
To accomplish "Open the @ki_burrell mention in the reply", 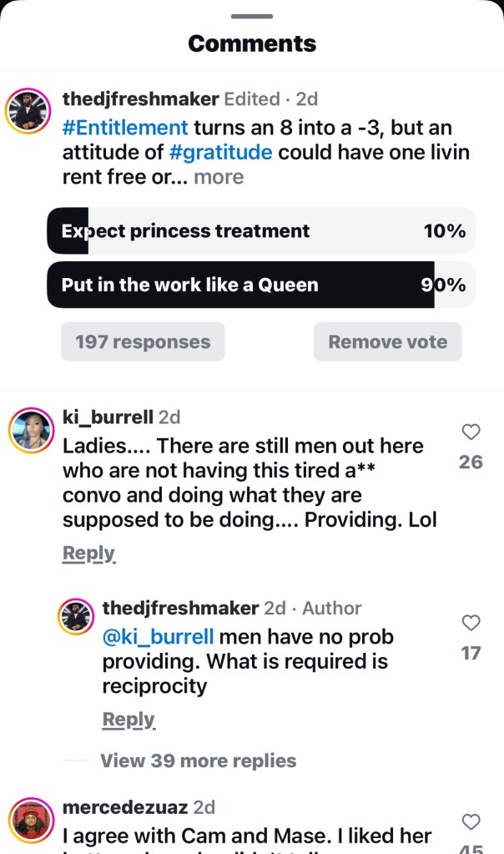I will (158, 637).
